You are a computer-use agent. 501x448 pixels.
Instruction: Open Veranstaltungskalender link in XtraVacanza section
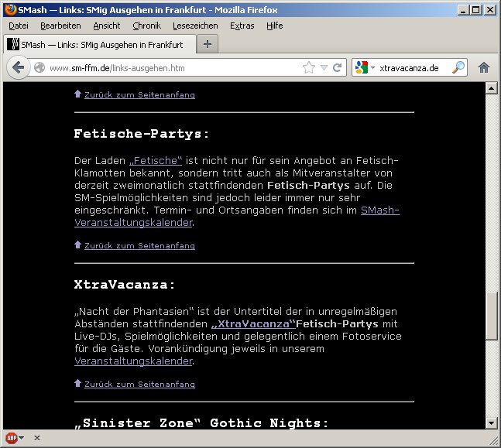pyautogui.click(x=133, y=361)
